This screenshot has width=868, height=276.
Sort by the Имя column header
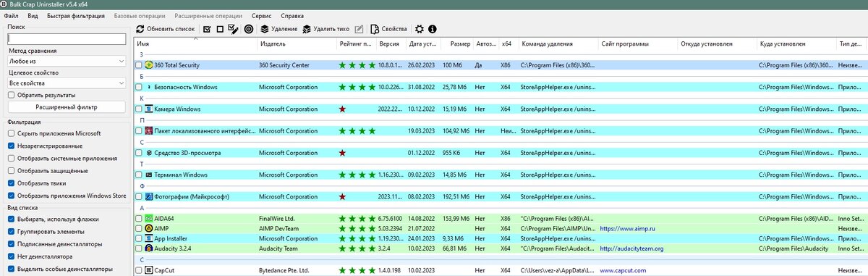195,43
